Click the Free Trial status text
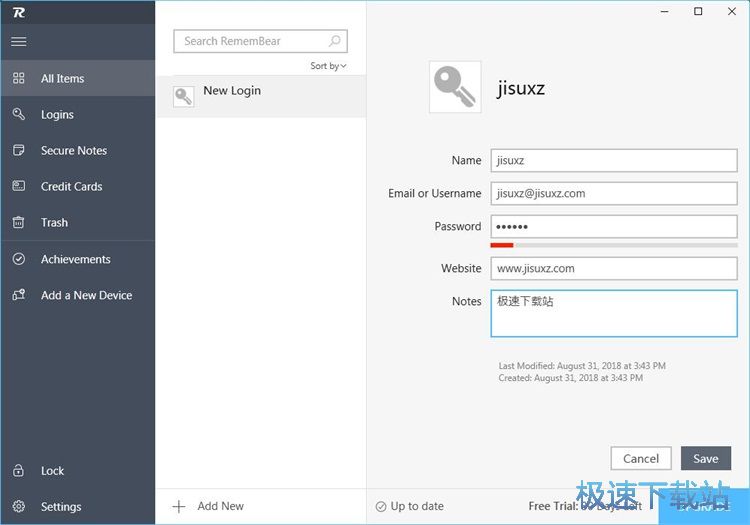This screenshot has width=750, height=525. pos(585,506)
